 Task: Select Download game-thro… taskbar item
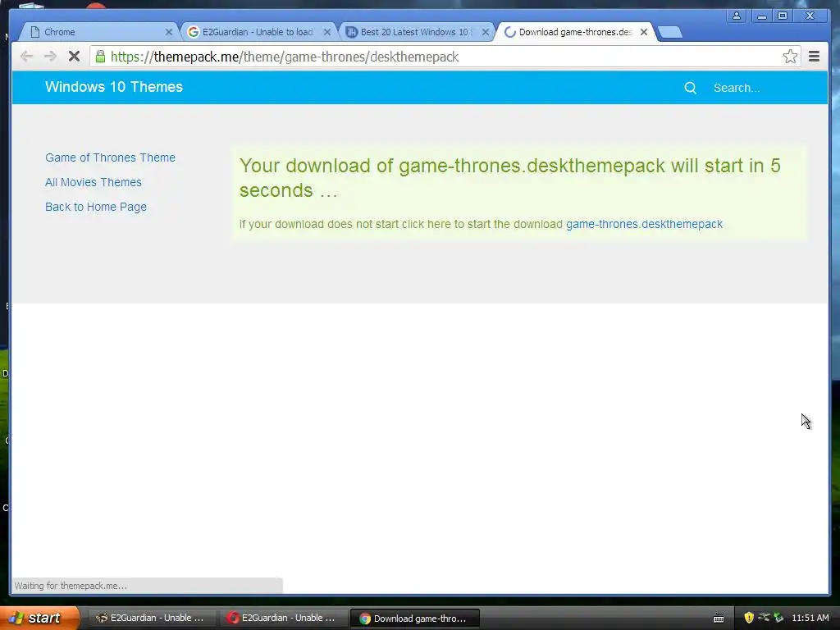pyautogui.click(x=414, y=619)
